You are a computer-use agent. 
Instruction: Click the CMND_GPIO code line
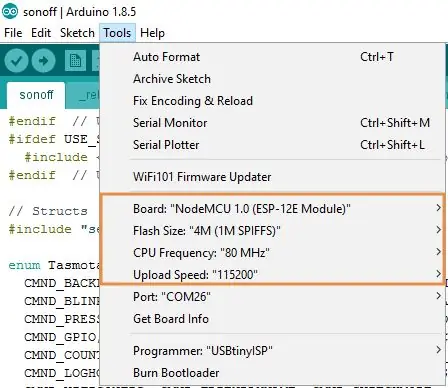62,337
